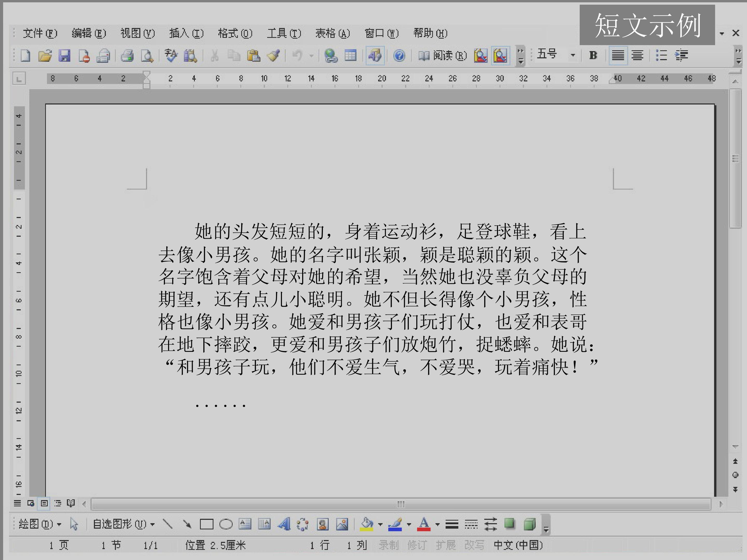Click the Print printer icon
747x560 pixels.
127,55
